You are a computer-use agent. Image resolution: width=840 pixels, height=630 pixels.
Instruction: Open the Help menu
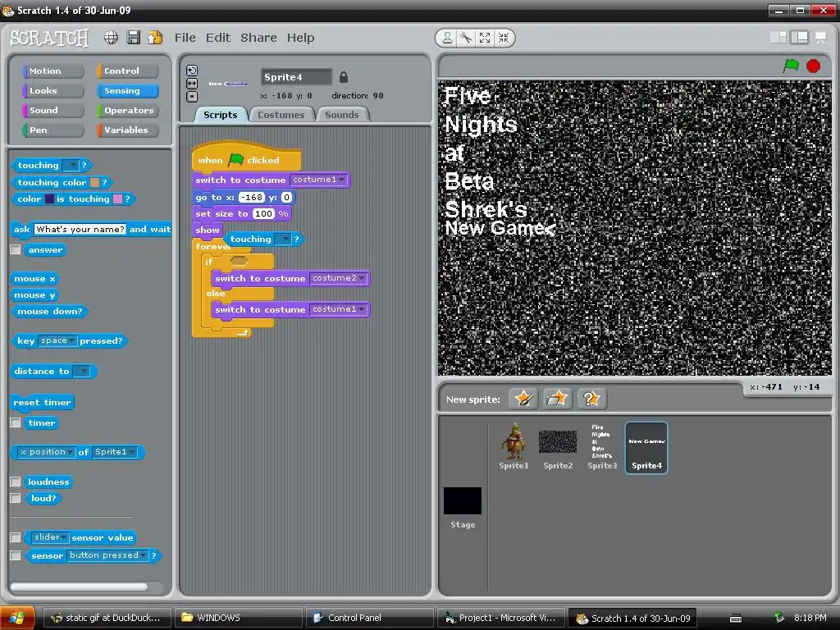[x=300, y=38]
